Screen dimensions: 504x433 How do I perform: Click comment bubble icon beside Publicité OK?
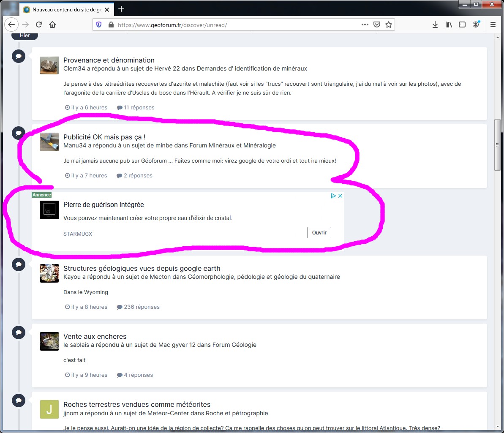pyautogui.click(x=19, y=133)
